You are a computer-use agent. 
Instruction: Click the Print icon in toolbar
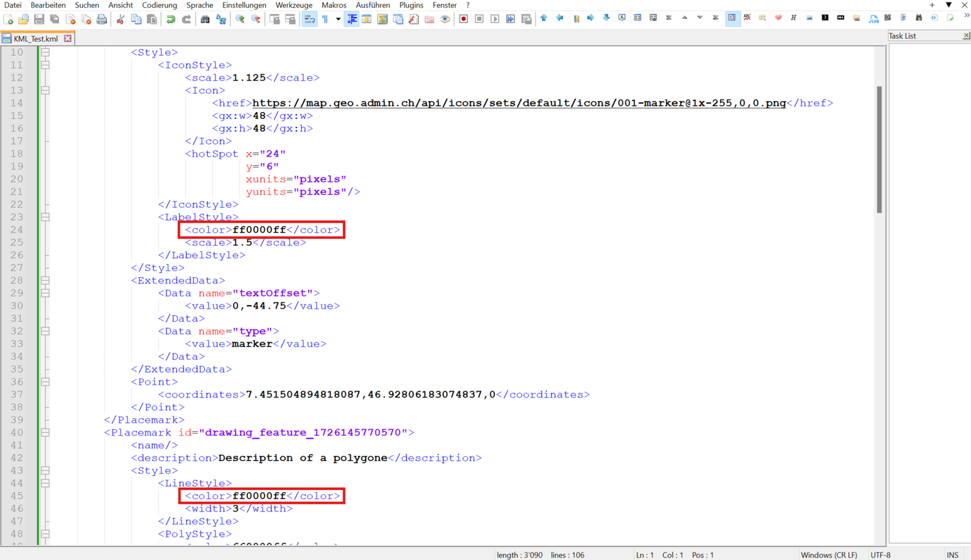point(102,19)
